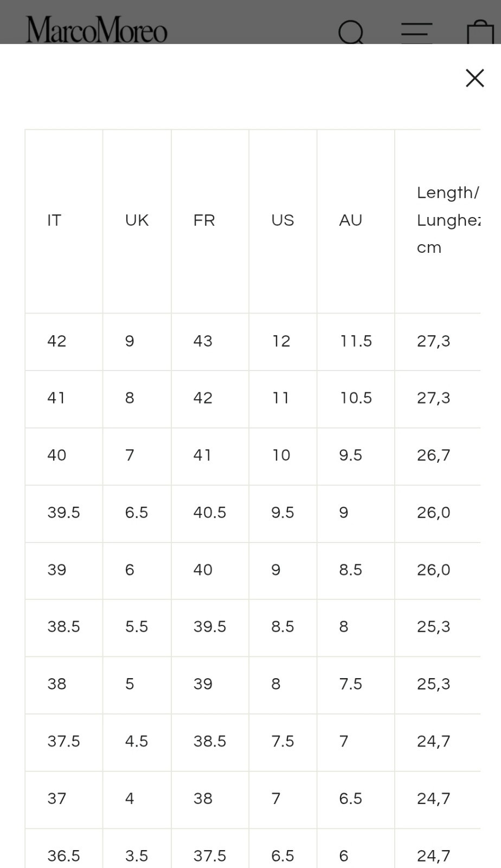Click IT size 39.5 cell
This screenshot has height=868, width=501.
(x=63, y=513)
